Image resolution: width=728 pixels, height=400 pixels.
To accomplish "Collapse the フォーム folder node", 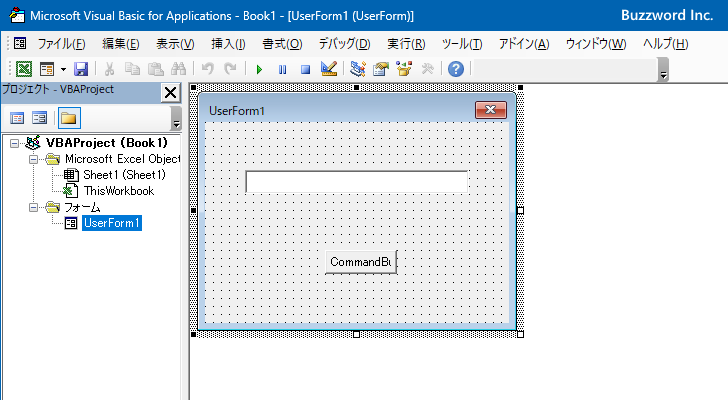I will point(33,207).
